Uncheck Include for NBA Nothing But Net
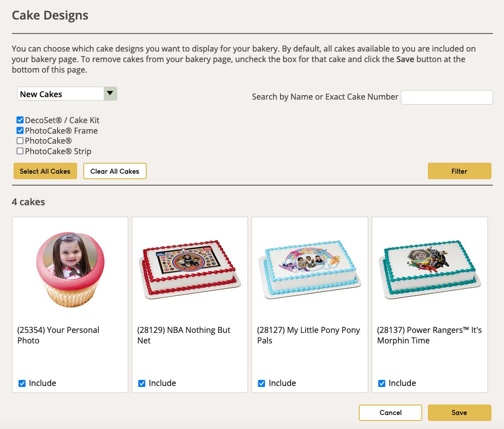This screenshot has height=429, width=504. click(142, 383)
